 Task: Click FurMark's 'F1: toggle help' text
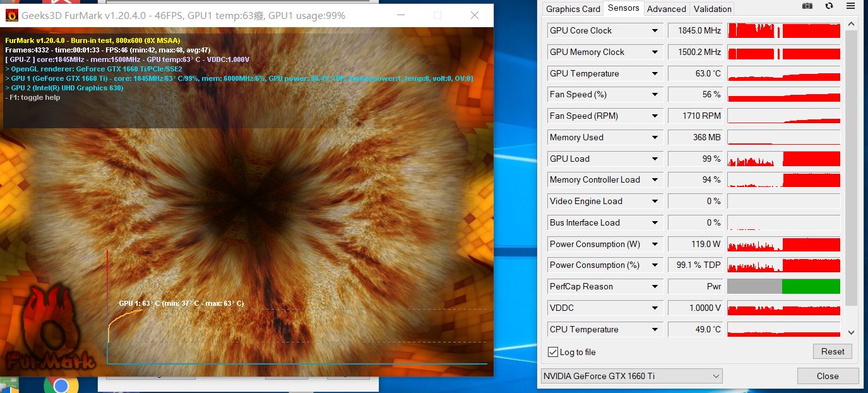click(33, 97)
